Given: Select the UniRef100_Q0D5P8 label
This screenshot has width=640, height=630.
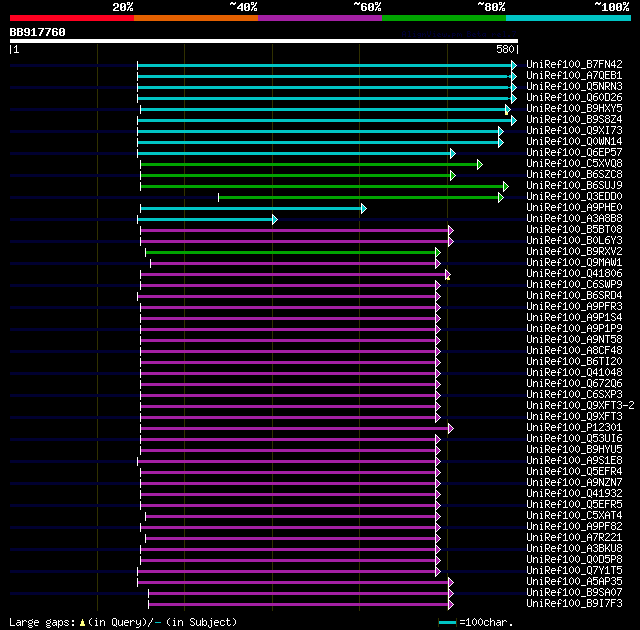Looking at the screenshot, I should (574, 559).
